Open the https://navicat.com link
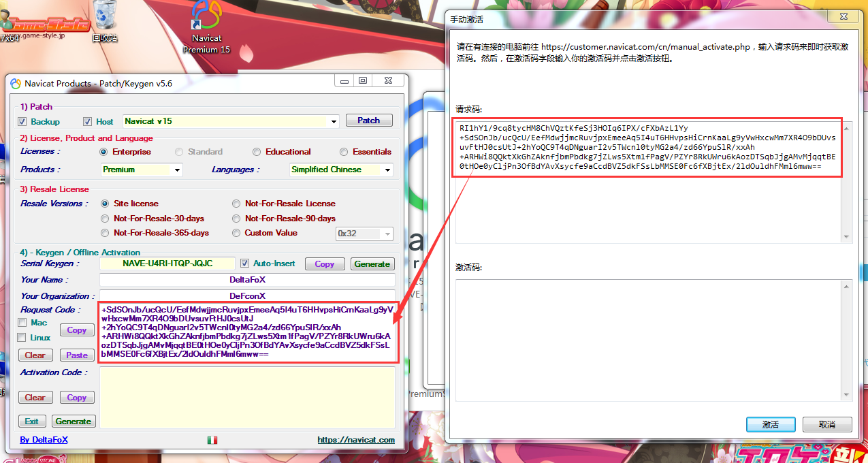Image resolution: width=868 pixels, height=463 pixels. click(355, 440)
